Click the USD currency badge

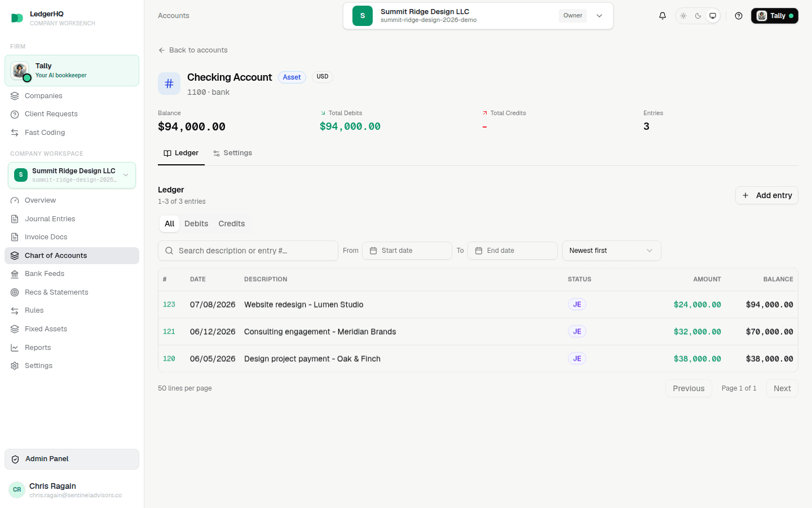tap(323, 77)
